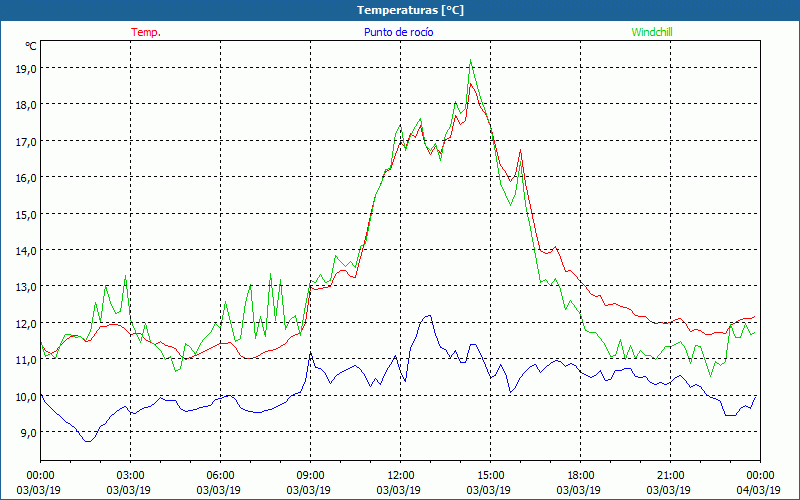Click the 04/03/19 date label
The height and width of the screenshot is (500, 800).
click(x=758, y=490)
